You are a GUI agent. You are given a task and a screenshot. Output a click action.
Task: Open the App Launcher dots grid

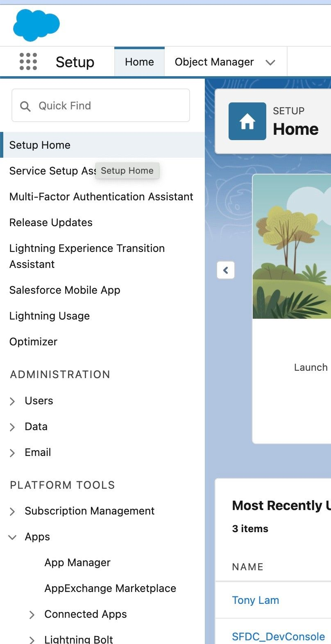28,62
